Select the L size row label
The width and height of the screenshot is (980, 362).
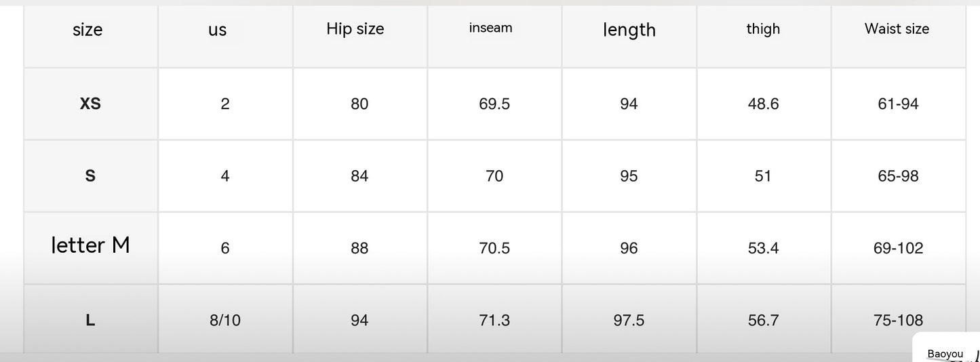click(90, 320)
